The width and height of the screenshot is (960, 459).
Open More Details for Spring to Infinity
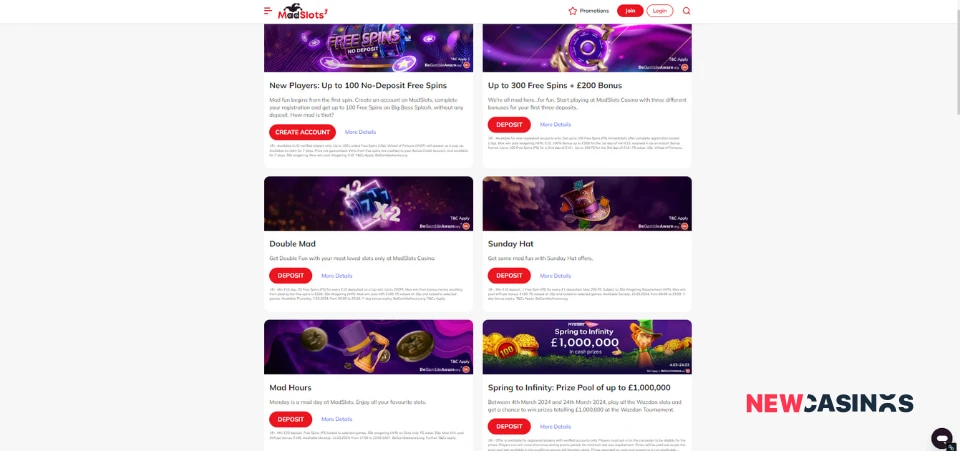pyautogui.click(x=555, y=427)
